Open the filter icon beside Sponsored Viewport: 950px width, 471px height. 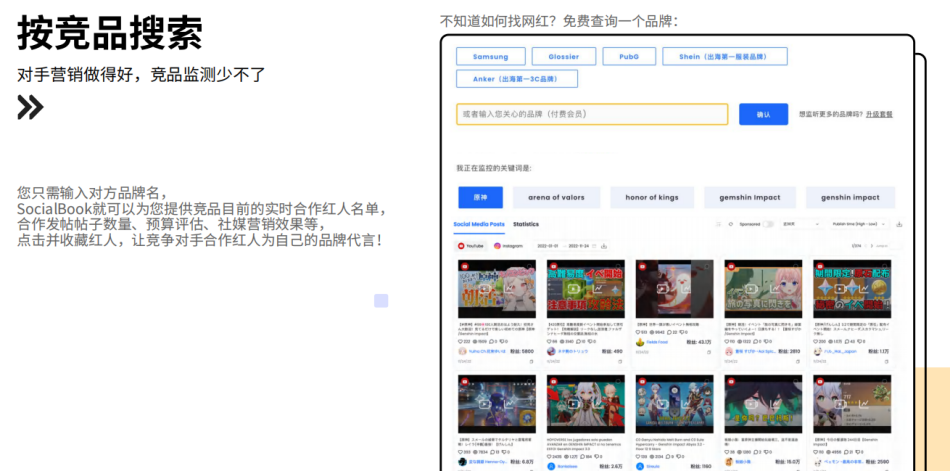point(719,224)
